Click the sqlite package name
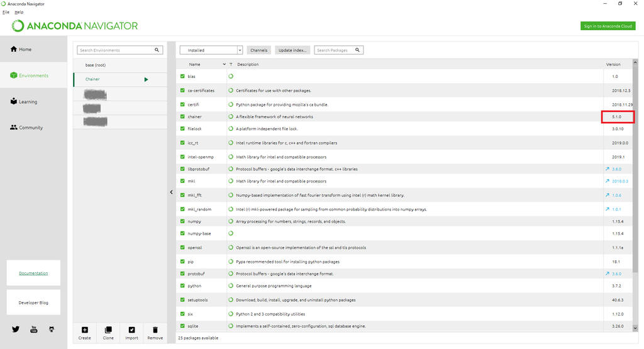Image resolution: width=644 pixels, height=349 pixels. (x=192, y=326)
